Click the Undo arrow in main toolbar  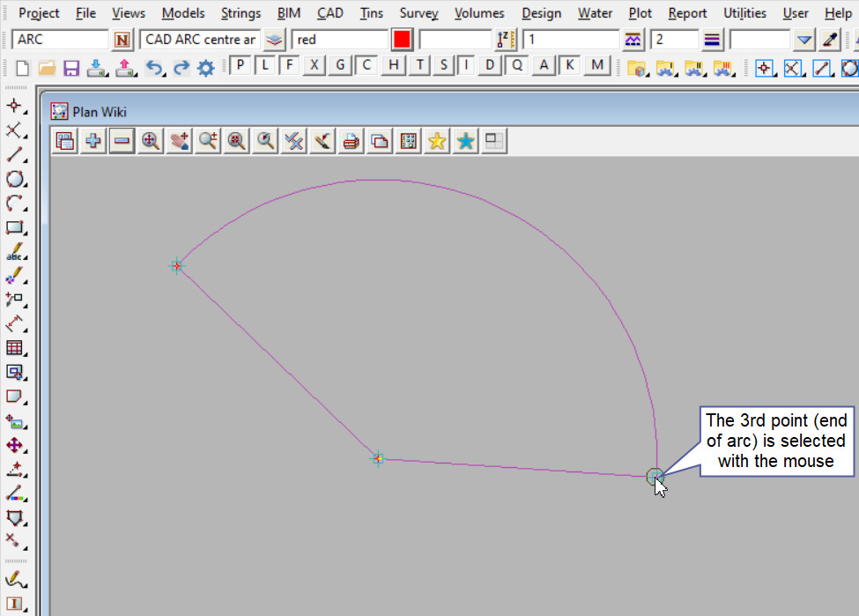(x=154, y=68)
